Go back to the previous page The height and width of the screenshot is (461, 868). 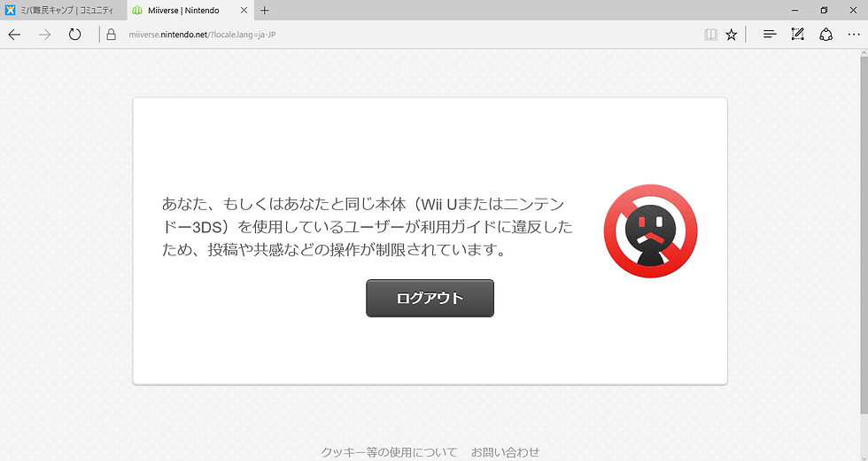pyautogui.click(x=14, y=35)
